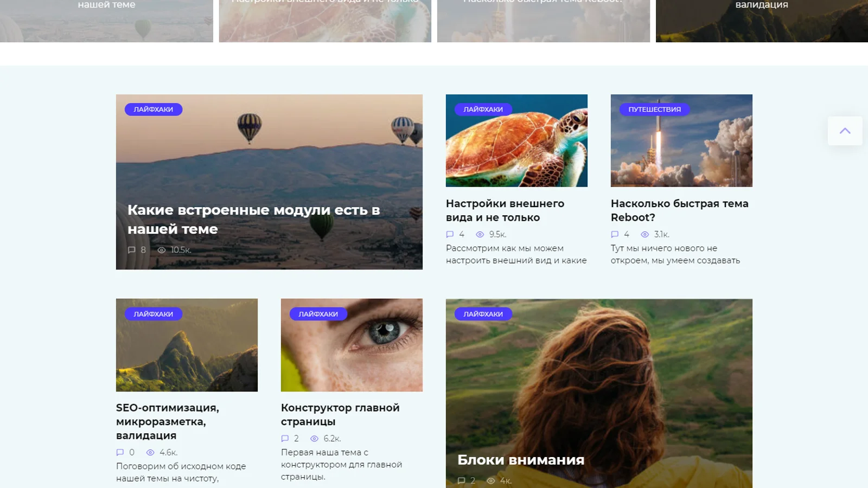Click comment icon under Насколько быстрая тема Reboot

[615, 234]
